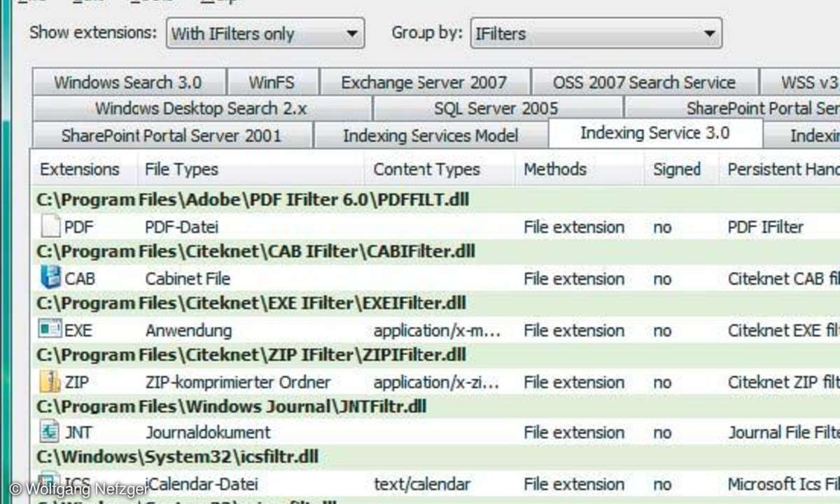Screen dimensions: 840x504
Task: Open the Group by IFilters dropdown
Action: 595,34
